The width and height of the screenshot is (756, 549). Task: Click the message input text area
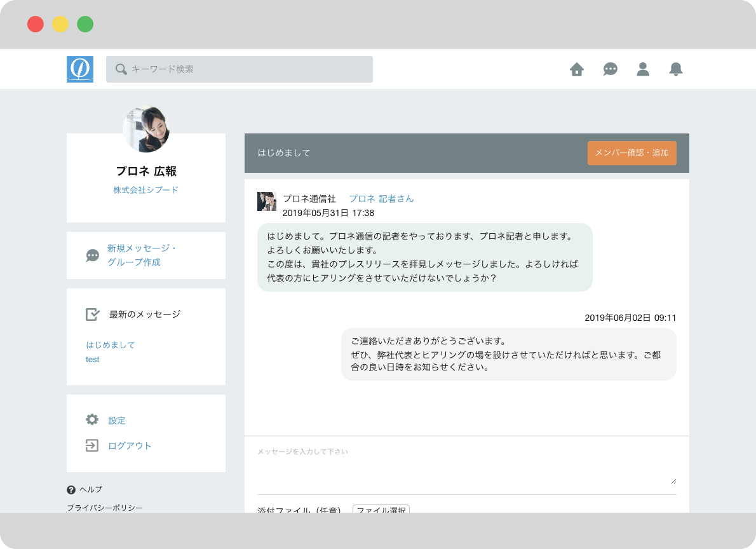466,466
